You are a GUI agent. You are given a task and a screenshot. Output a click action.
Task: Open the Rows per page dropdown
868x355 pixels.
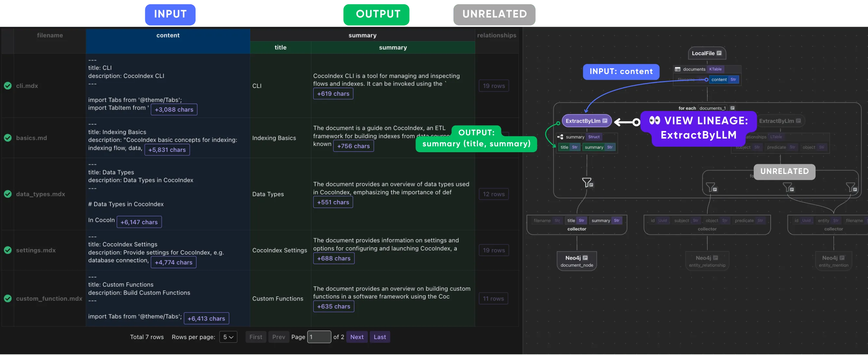(x=228, y=337)
